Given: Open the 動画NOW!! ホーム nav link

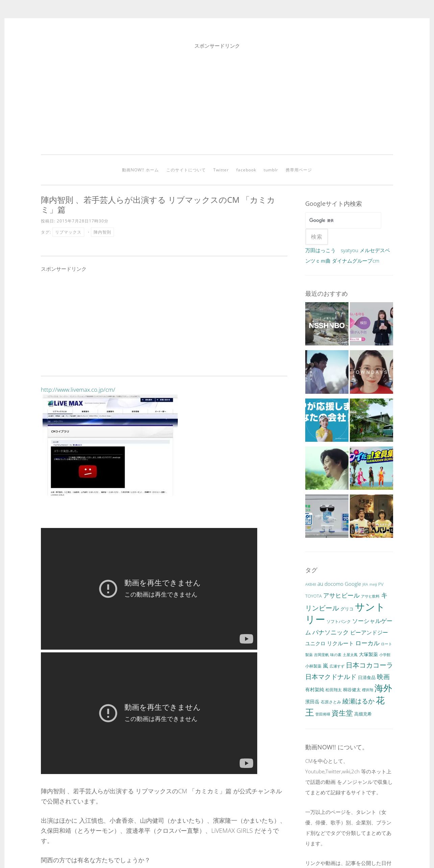Looking at the screenshot, I should pyautogui.click(x=140, y=170).
